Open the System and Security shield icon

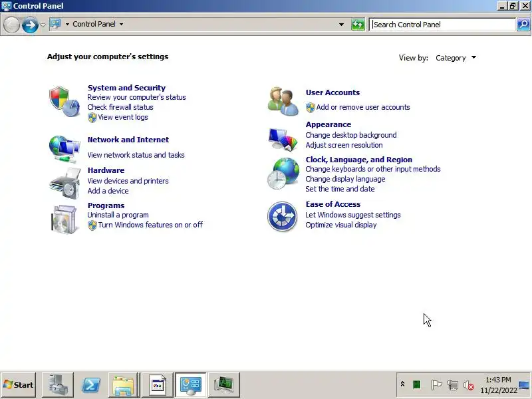pyautogui.click(x=64, y=101)
